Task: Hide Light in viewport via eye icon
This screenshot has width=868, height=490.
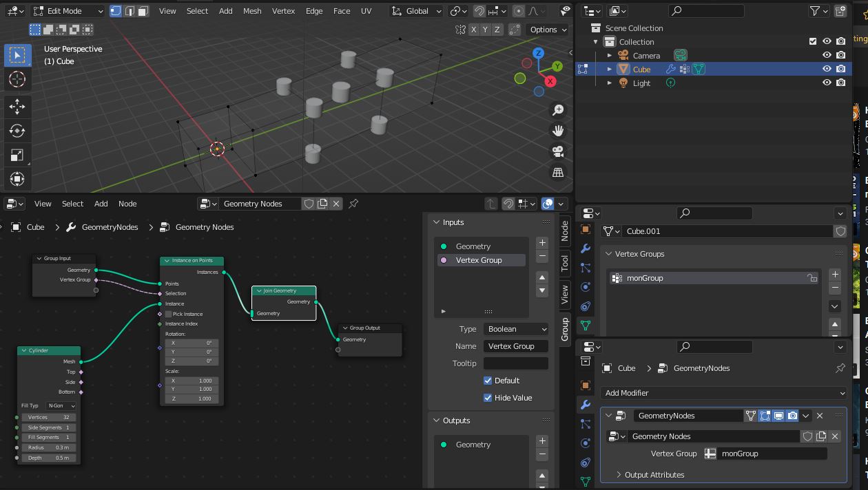Action: (x=827, y=83)
